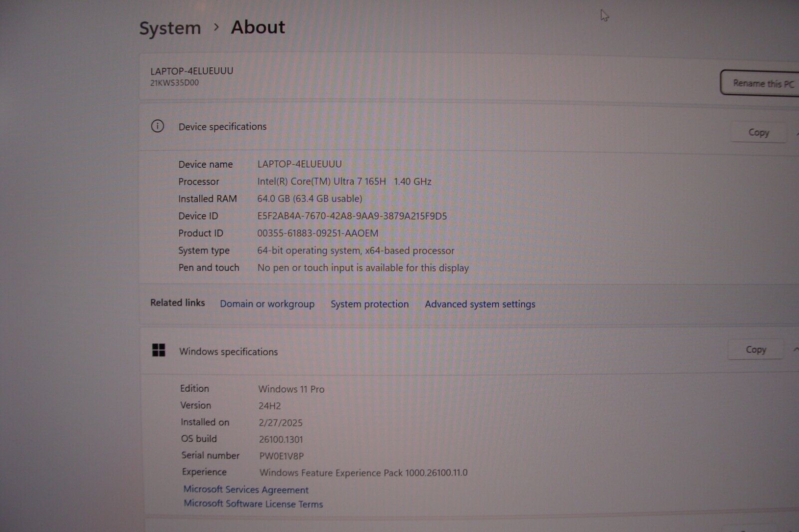The image size is (799, 532).
Task: Click the Serial number value PW0E1V8P
Action: (x=282, y=456)
